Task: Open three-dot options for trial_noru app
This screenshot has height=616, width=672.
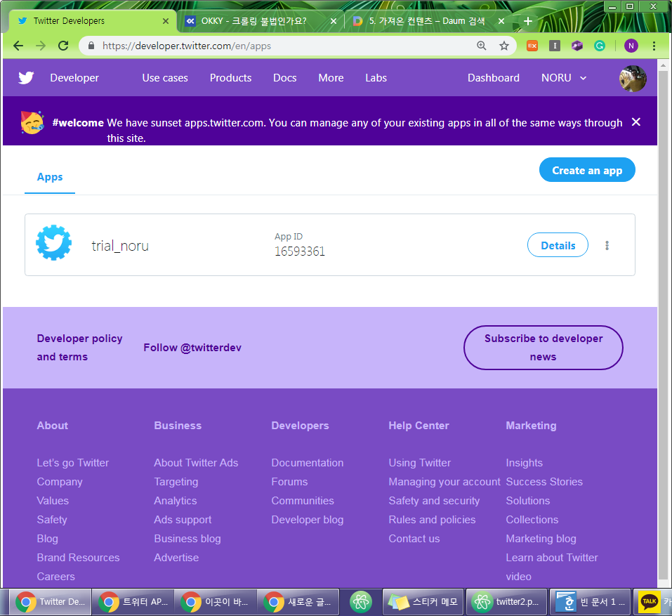Action: (x=607, y=245)
